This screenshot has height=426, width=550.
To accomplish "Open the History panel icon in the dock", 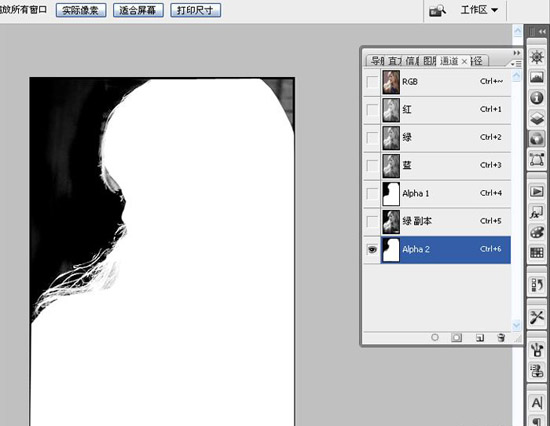I will 537,285.
